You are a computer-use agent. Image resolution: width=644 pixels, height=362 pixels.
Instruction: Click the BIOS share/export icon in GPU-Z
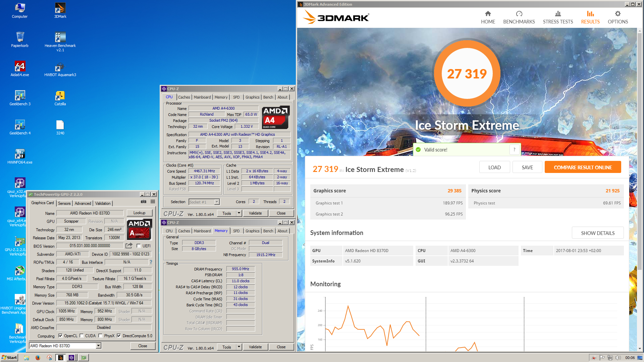tap(129, 246)
